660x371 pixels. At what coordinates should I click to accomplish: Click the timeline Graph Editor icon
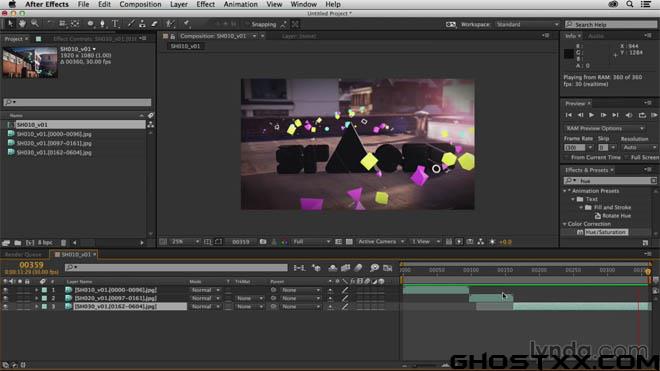pyautogui.click(x=388, y=268)
